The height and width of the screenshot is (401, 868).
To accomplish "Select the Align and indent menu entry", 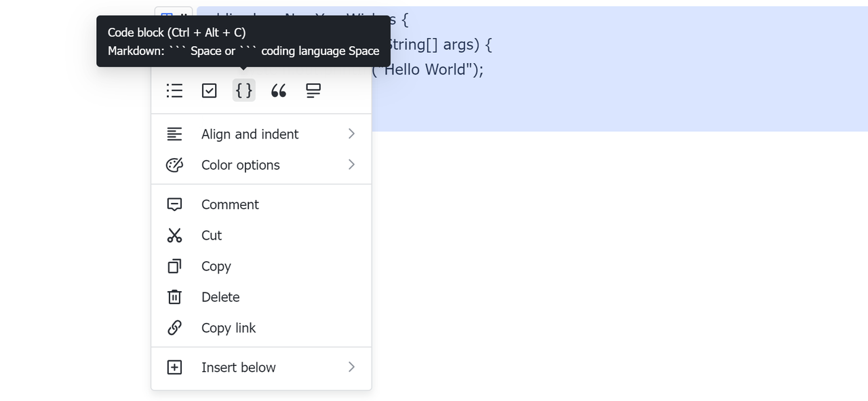I will click(250, 134).
